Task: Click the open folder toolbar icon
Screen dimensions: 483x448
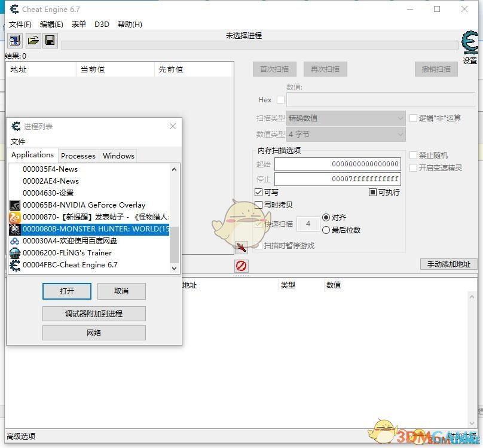Action: pyautogui.click(x=33, y=40)
